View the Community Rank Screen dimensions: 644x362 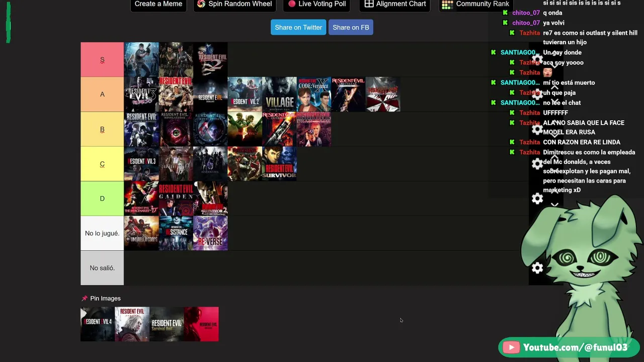point(476,4)
